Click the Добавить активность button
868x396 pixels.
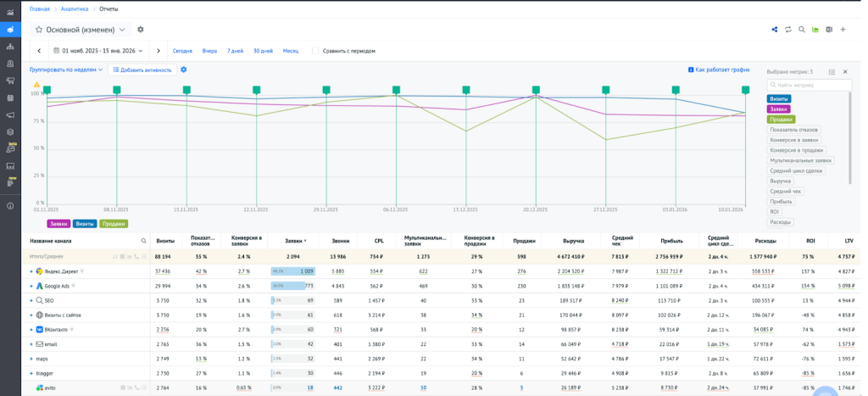point(142,70)
